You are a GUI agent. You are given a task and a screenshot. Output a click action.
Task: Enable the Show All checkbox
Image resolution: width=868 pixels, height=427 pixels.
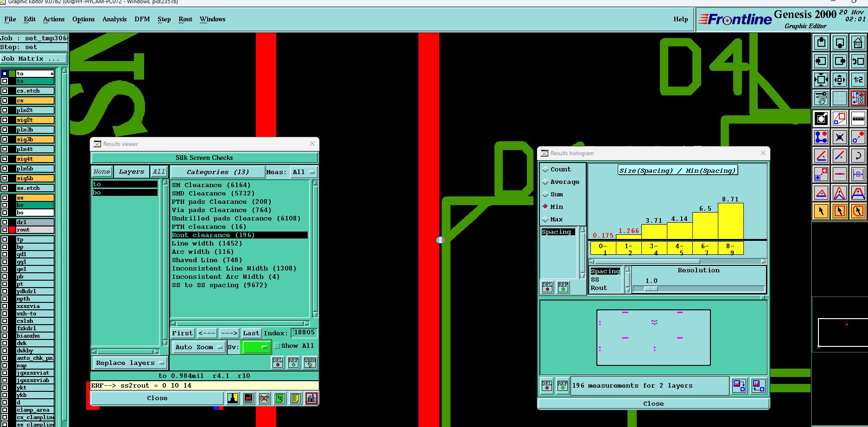[x=277, y=346]
